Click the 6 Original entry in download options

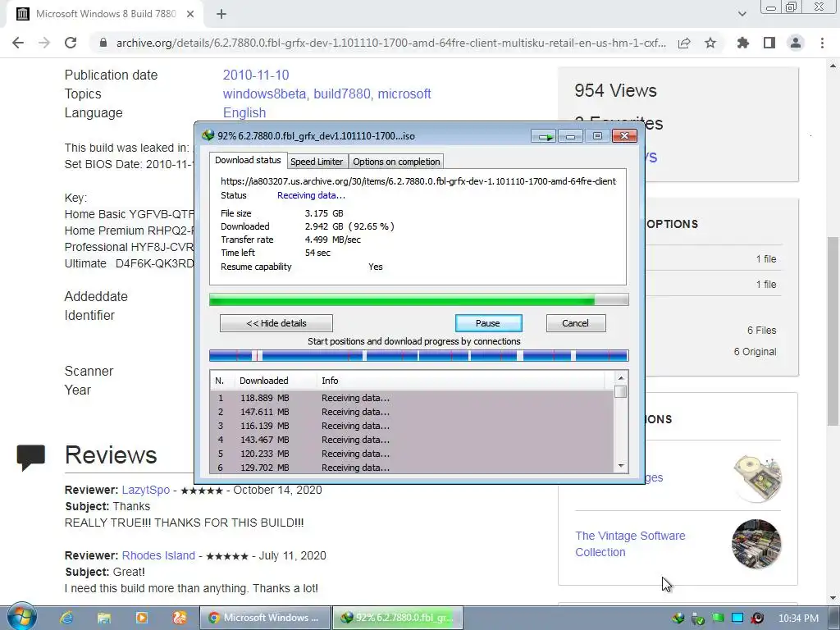pos(755,352)
